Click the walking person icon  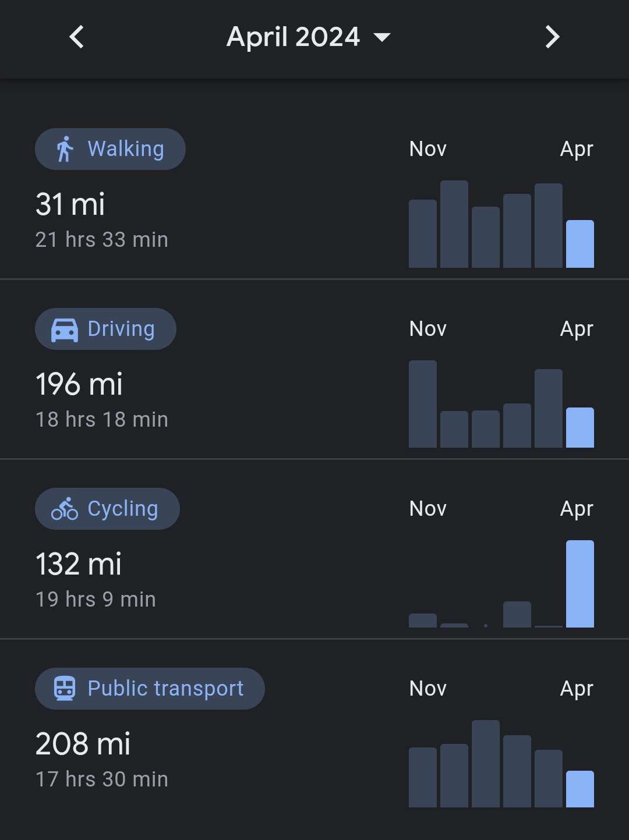click(65, 149)
